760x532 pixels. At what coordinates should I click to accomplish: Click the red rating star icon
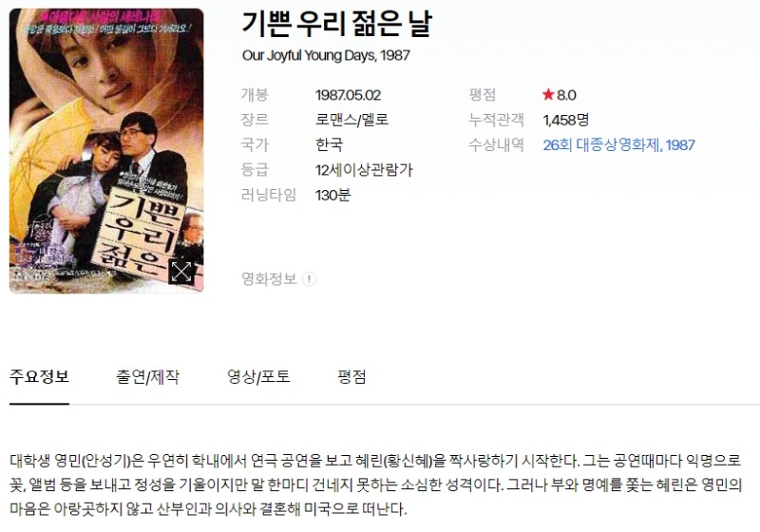tap(548, 94)
